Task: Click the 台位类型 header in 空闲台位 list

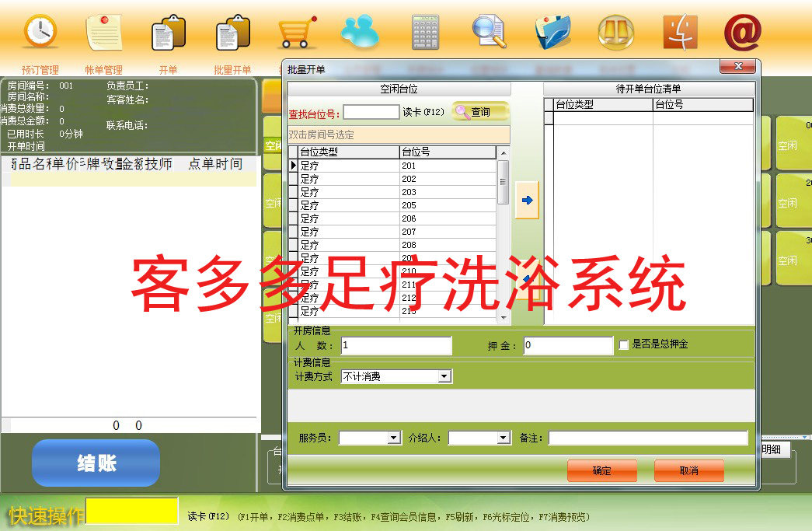Action: 350,152
